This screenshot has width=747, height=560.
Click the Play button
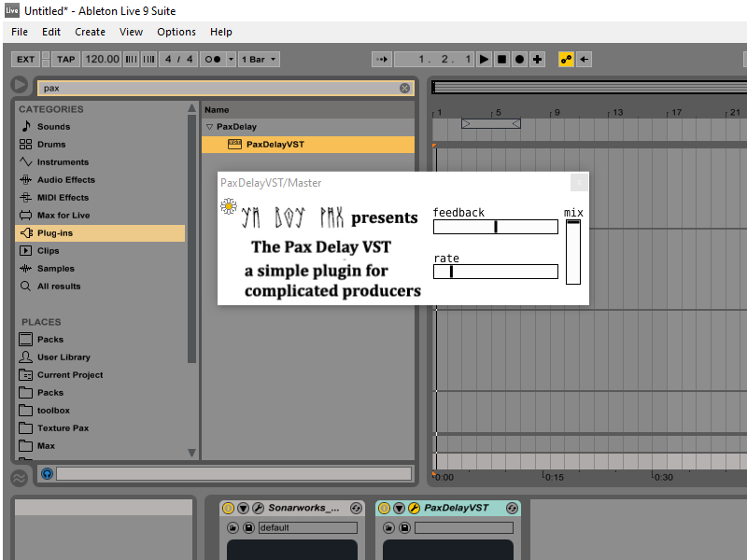pos(484,60)
